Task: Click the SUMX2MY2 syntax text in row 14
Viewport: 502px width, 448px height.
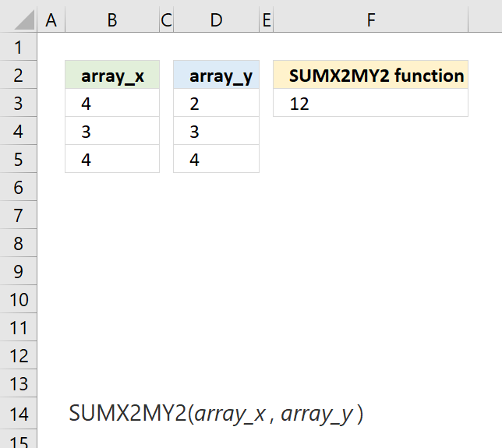Action: point(216,414)
